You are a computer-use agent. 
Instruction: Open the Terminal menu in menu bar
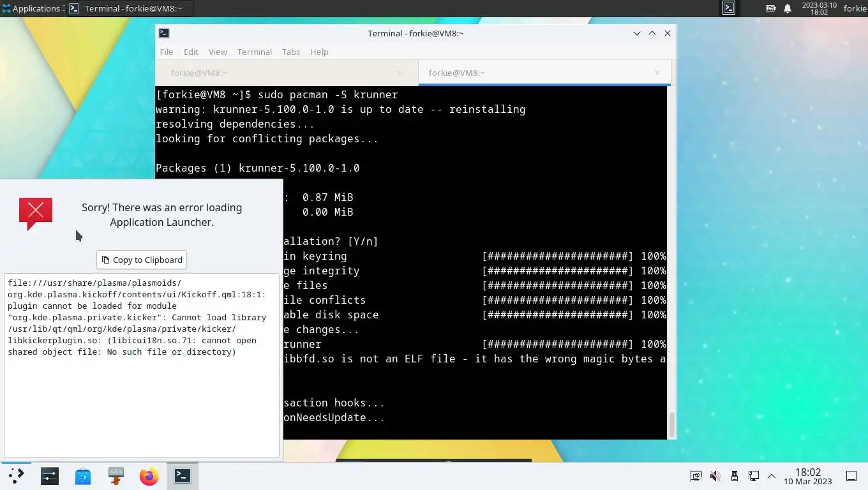pos(255,52)
